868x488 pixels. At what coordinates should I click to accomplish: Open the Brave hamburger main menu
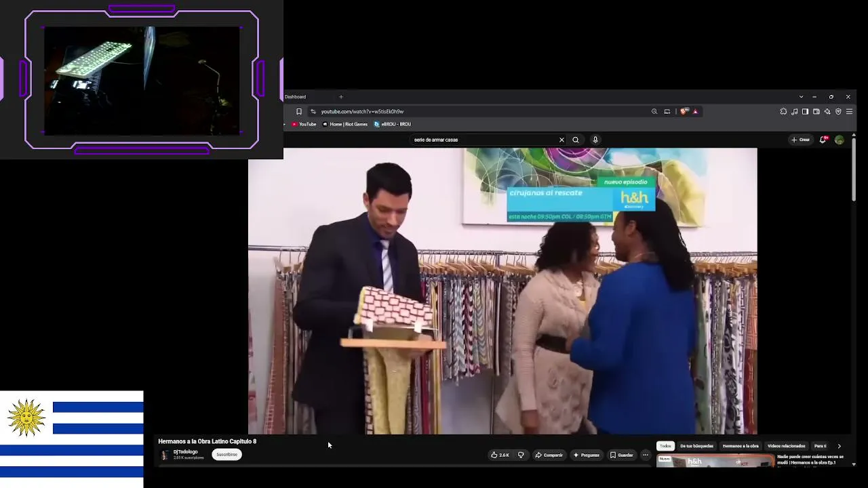pyautogui.click(x=849, y=111)
